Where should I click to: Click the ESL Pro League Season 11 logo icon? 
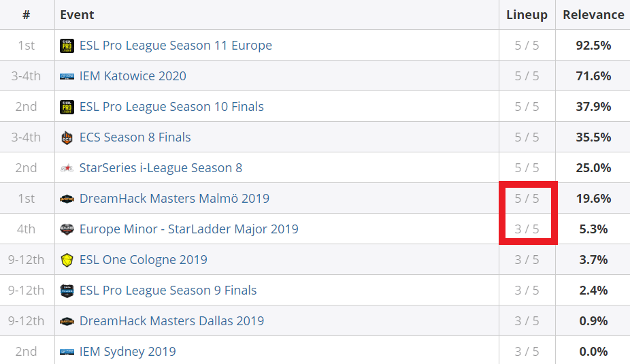point(67,46)
